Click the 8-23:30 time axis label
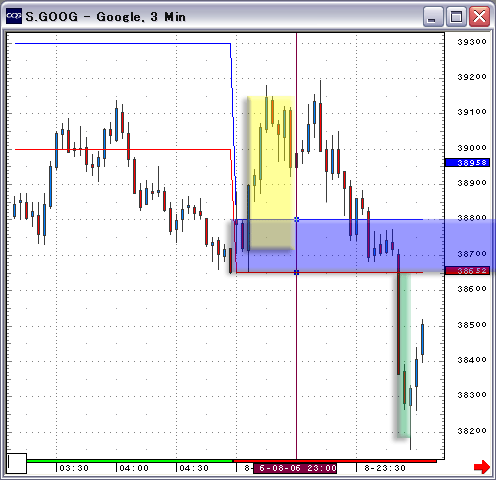 (385, 468)
